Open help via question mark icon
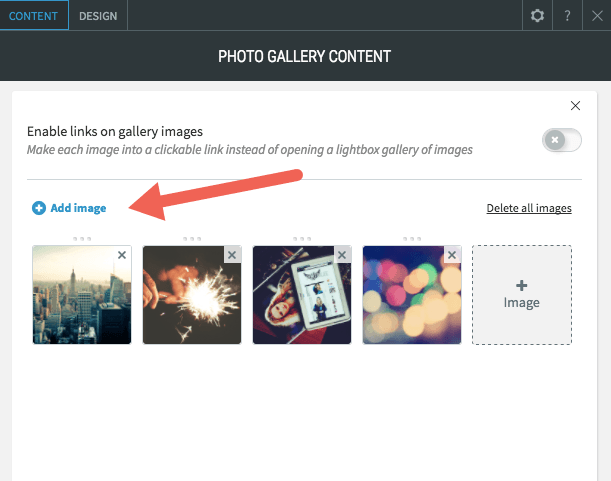 [567, 16]
